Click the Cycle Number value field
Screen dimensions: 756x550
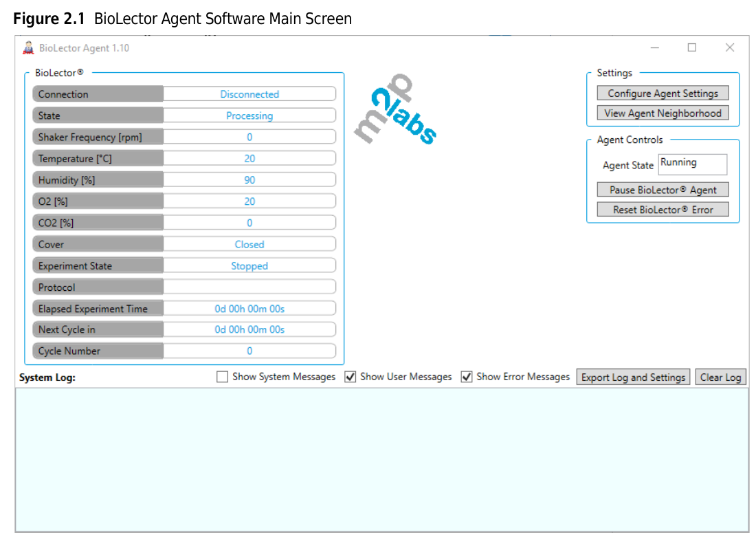click(x=249, y=351)
